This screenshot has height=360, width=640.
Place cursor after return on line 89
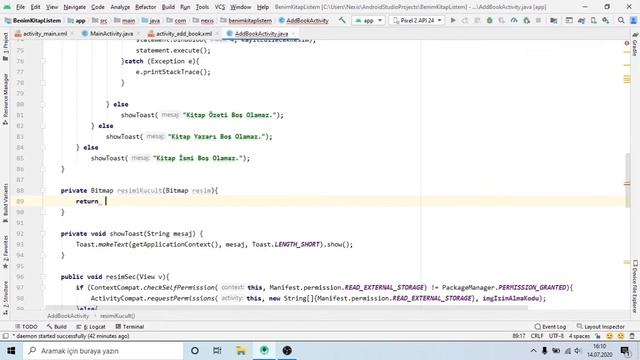[x=106, y=201]
